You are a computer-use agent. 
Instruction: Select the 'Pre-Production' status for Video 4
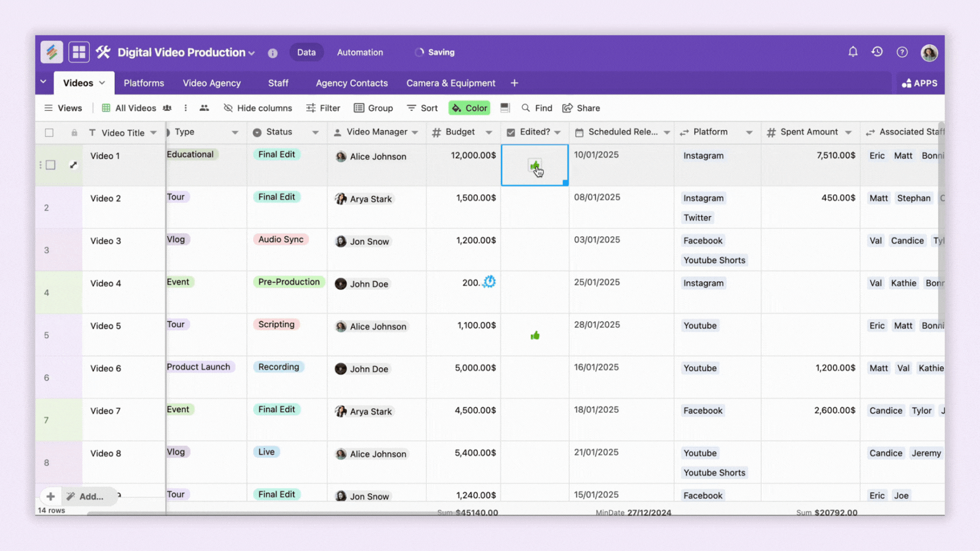[x=289, y=282]
